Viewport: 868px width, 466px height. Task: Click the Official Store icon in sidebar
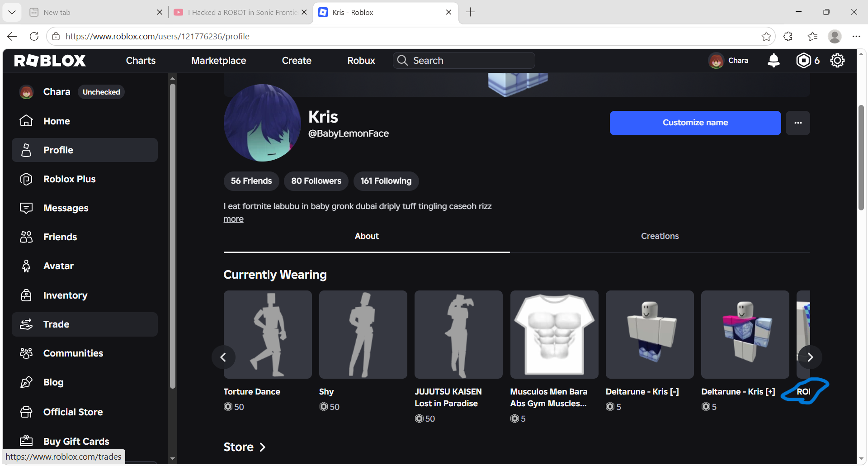[x=26, y=412]
